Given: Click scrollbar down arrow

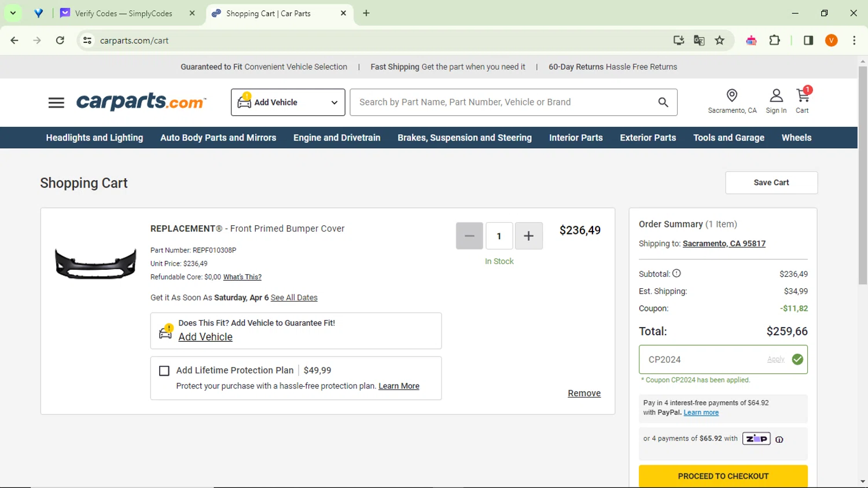Looking at the screenshot, I should 863,482.
